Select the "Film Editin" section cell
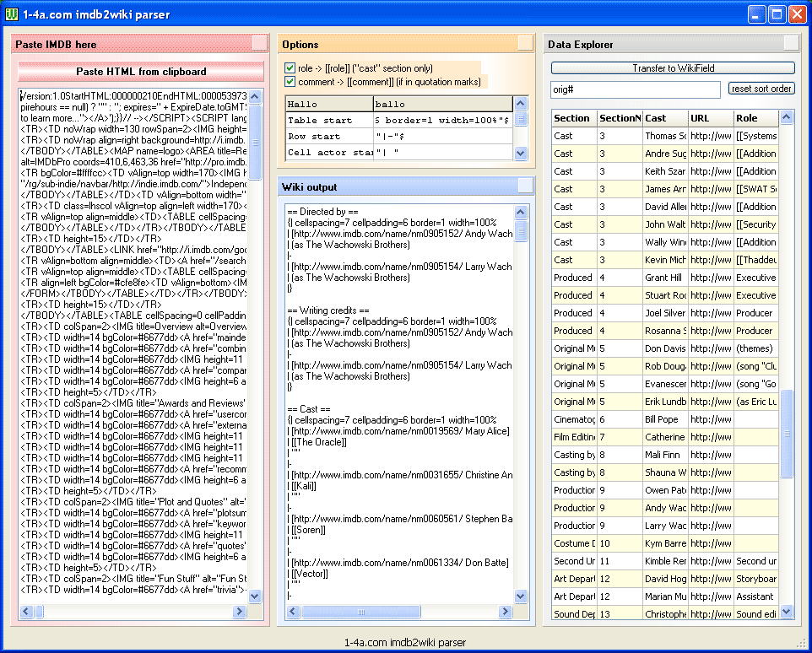The height and width of the screenshot is (653, 812). point(574,437)
